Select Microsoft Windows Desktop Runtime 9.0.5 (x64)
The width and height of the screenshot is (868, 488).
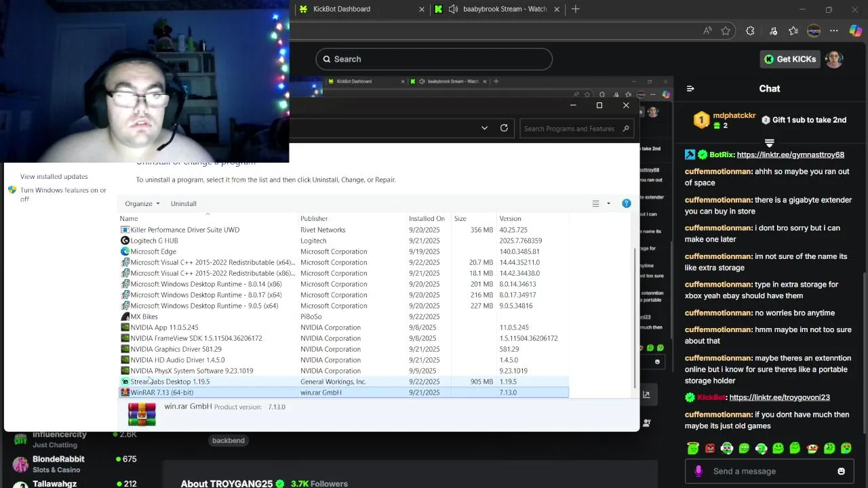point(344,306)
